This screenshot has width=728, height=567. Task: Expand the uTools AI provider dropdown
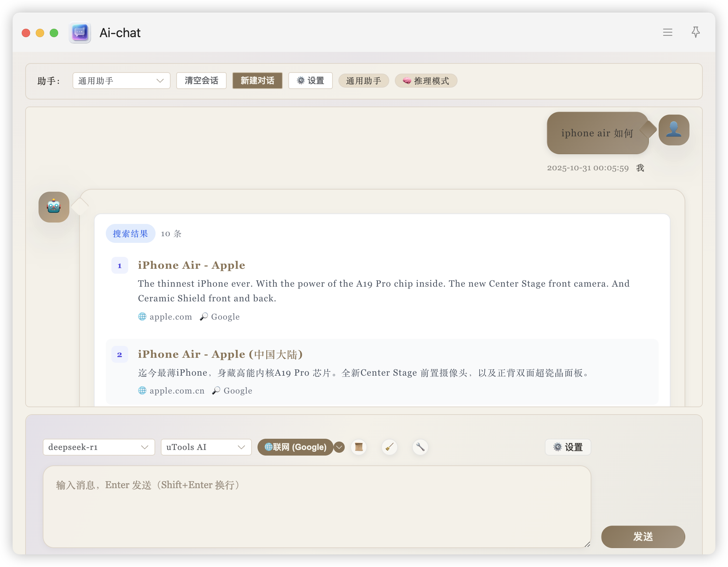click(206, 447)
